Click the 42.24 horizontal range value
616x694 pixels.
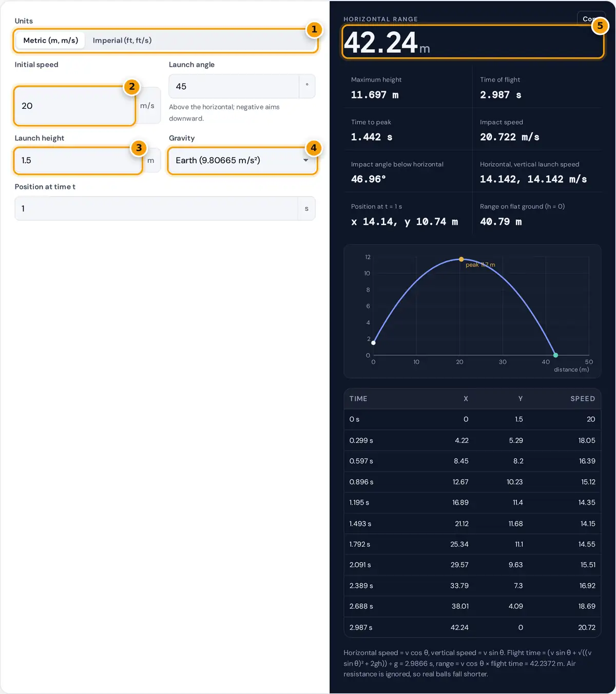[x=380, y=43]
